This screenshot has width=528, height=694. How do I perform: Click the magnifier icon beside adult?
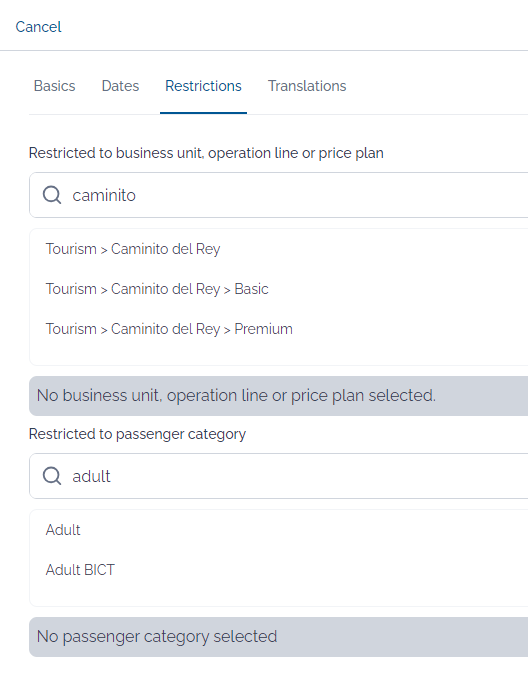[52, 476]
